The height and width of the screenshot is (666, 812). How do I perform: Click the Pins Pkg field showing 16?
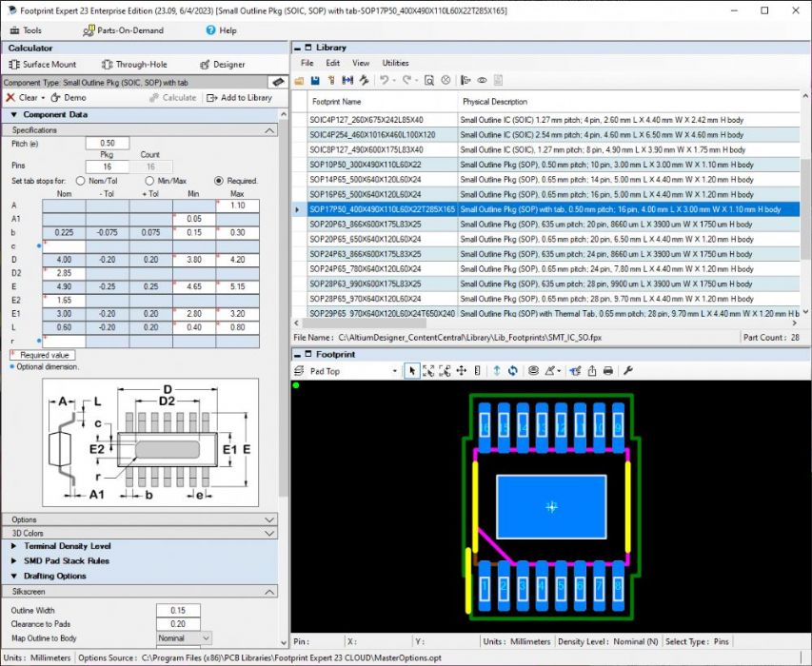108,166
